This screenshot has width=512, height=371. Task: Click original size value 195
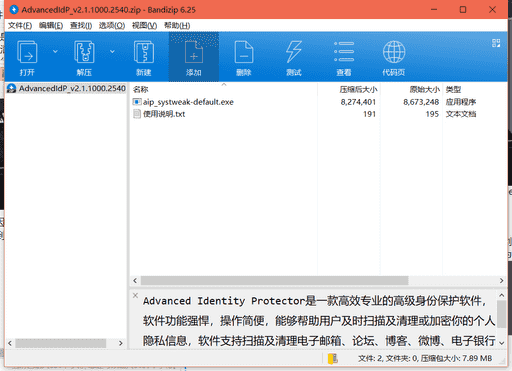(432, 114)
